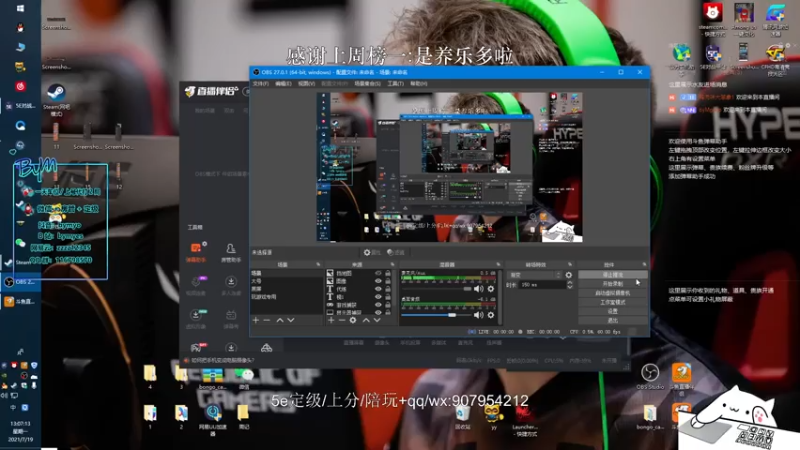Move selected source down with chevron
800x450 pixels.
coord(377,320)
